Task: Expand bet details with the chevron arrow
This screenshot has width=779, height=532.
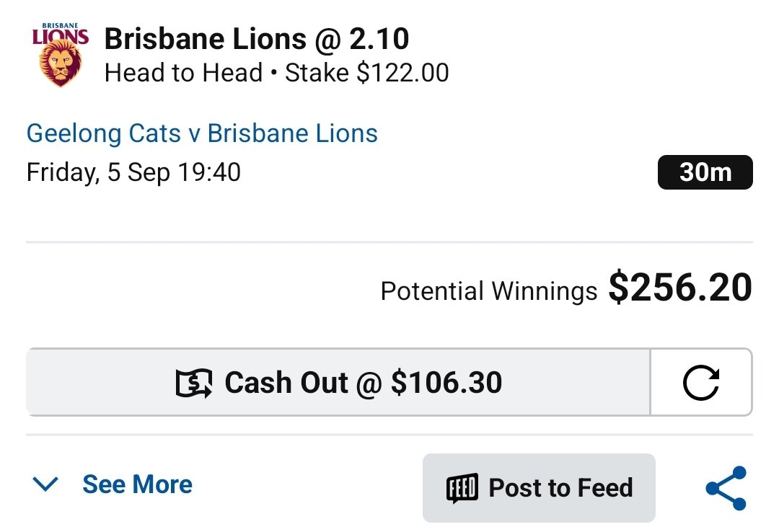Action: [45, 484]
